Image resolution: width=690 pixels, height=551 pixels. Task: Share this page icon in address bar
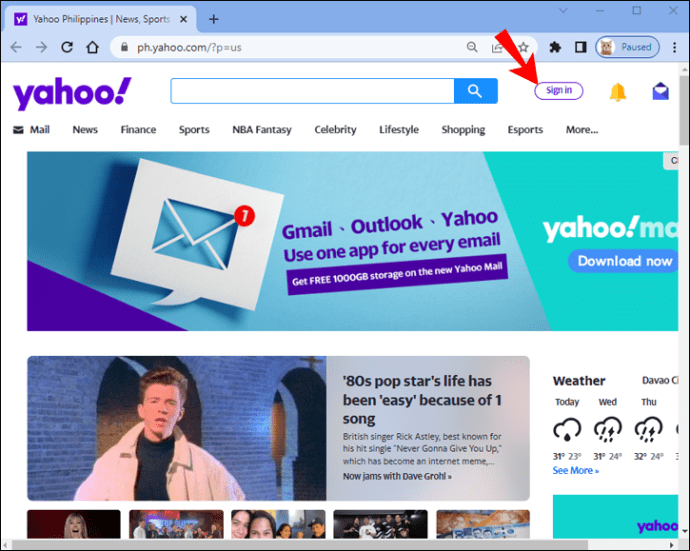pos(497,47)
